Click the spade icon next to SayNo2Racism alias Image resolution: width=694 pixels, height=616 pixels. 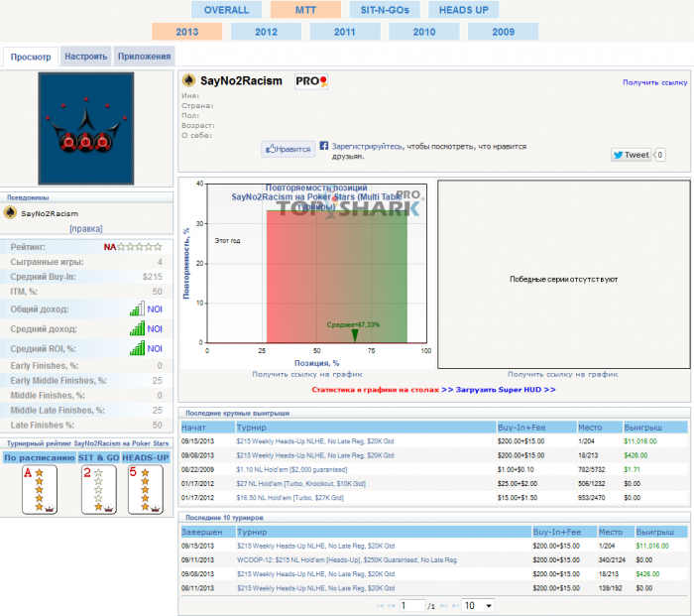[10, 212]
